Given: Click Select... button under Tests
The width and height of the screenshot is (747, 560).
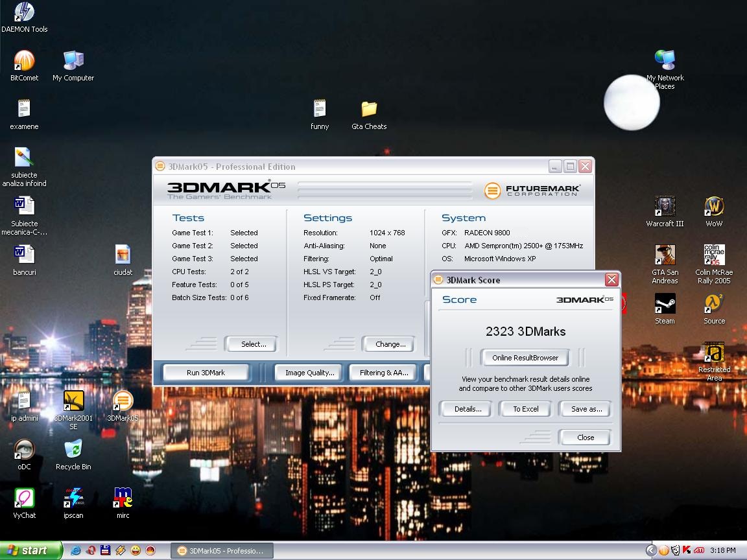Looking at the screenshot, I should 250,344.
